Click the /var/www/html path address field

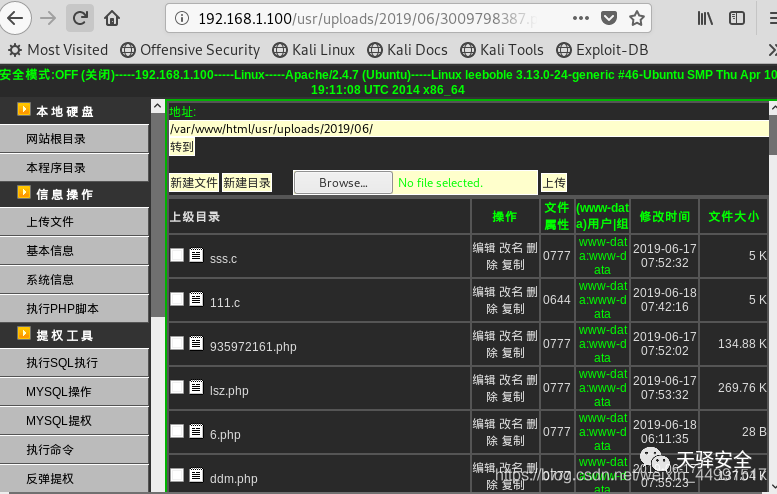point(469,129)
